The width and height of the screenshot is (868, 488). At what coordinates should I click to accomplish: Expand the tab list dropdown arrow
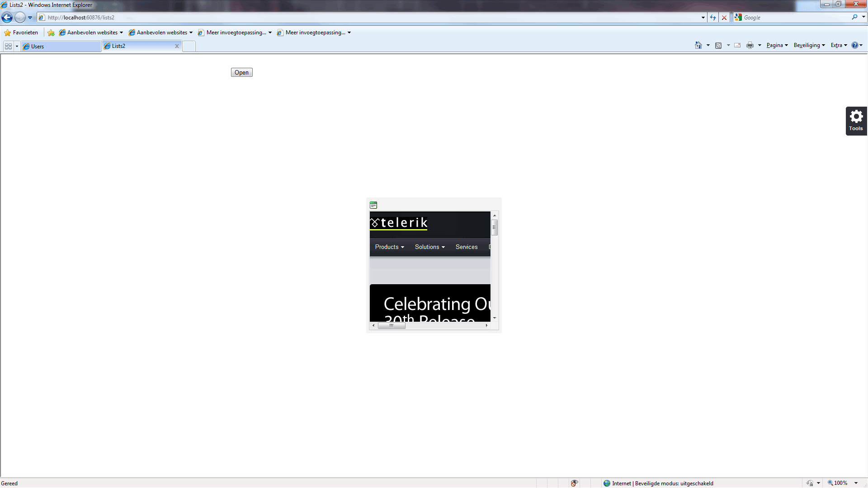click(17, 46)
